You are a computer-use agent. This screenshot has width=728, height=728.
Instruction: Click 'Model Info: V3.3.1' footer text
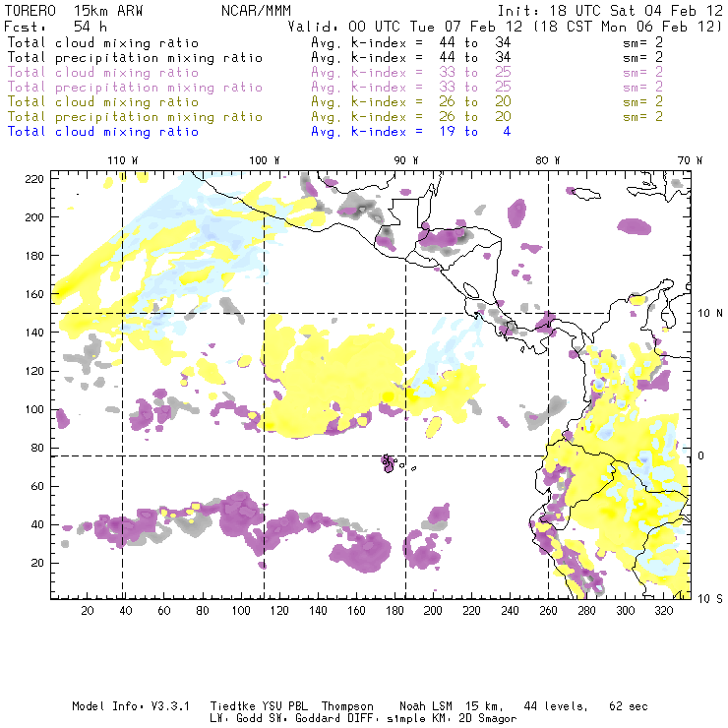pos(131,706)
